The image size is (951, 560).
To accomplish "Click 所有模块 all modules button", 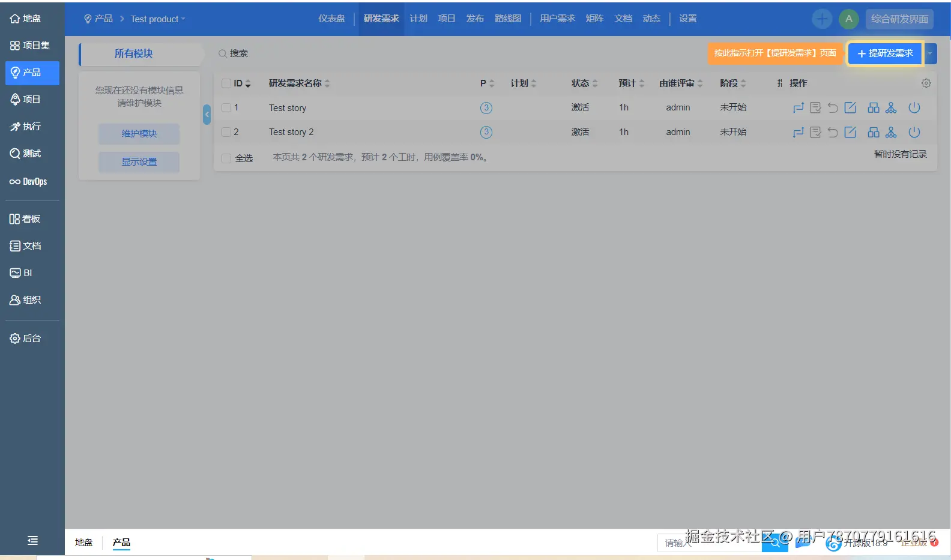I will [134, 54].
